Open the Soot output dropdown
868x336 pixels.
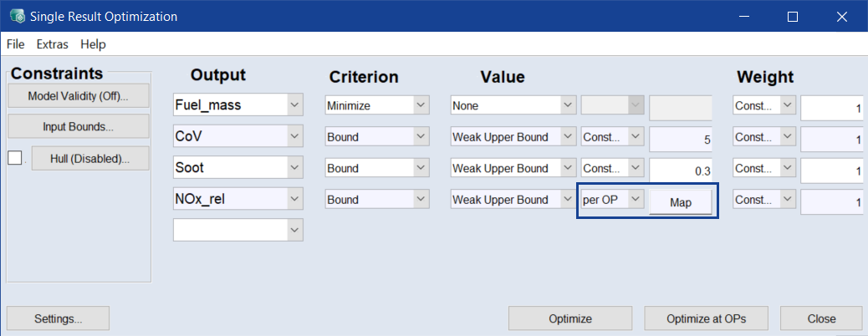pyautogui.click(x=294, y=169)
